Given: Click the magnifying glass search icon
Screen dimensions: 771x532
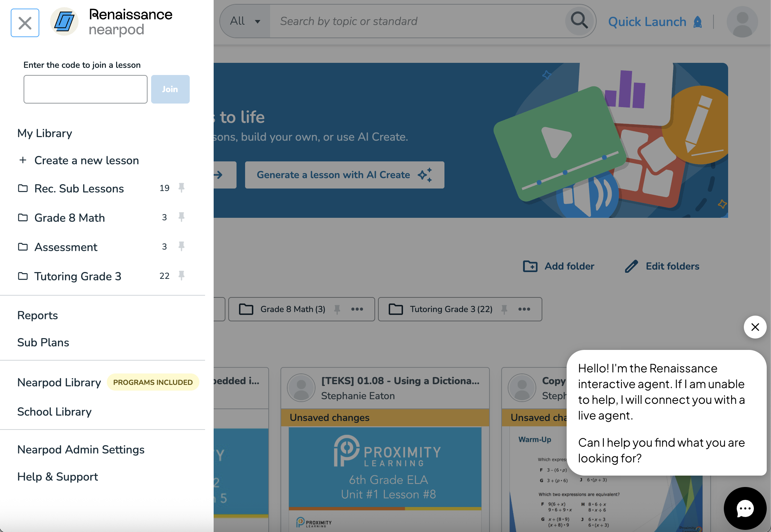Looking at the screenshot, I should pyautogui.click(x=579, y=20).
